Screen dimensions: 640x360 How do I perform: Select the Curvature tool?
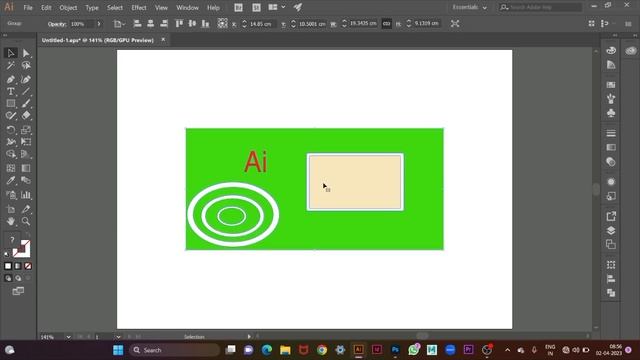coord(26,80)
